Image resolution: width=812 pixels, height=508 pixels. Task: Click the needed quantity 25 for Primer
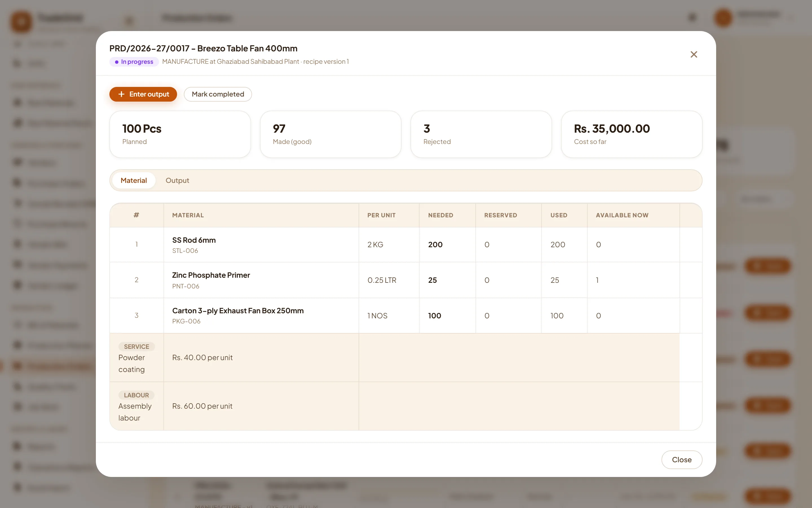click(433, 280)
